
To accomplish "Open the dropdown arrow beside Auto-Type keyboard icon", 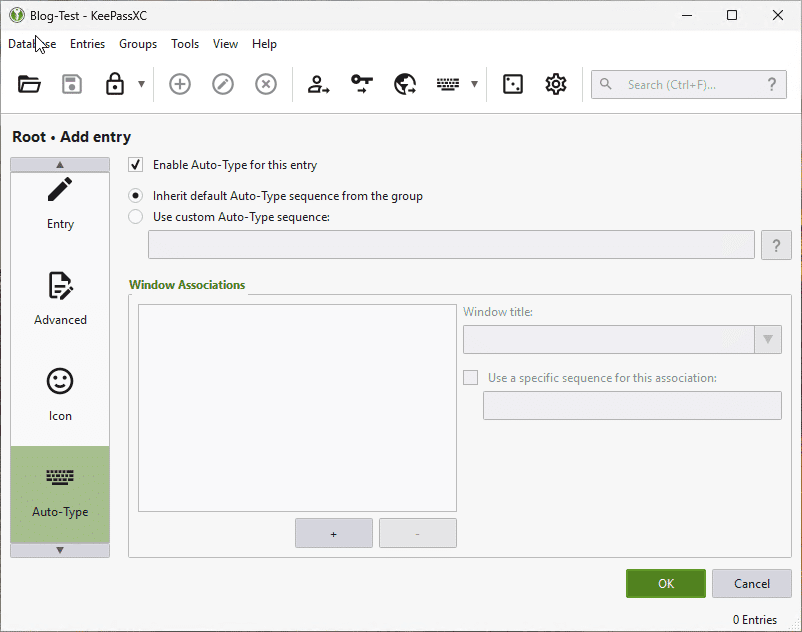I will coord(474,85).
